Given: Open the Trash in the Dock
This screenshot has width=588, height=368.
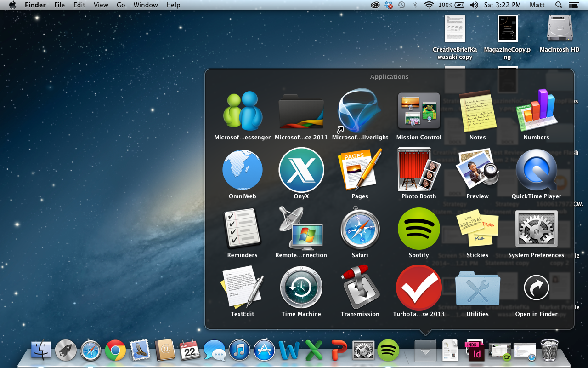Looking at the screenshot, I should click(x=549, y=351).
